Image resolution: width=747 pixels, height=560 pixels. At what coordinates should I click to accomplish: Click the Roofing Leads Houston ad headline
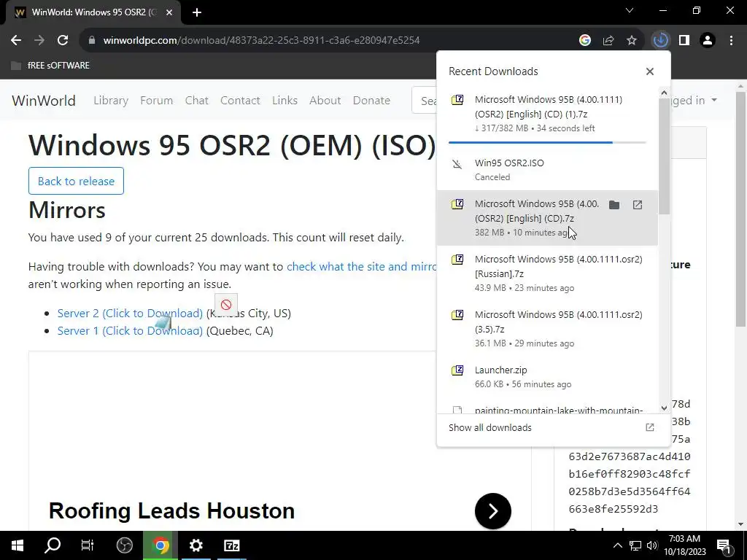click(171, 511)
